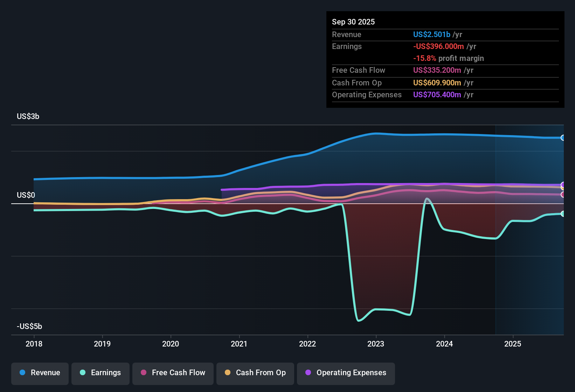Viewport: 575px width, 392px height.
Task: Expand the Sep 30 2025 tooltip header
Action: pyautogui.click(x=354, y=22)
